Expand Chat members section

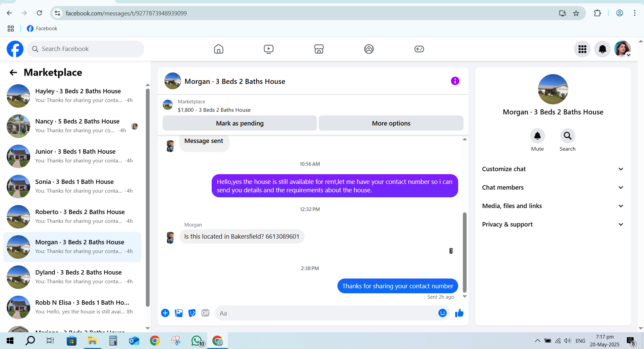(553, 188)
